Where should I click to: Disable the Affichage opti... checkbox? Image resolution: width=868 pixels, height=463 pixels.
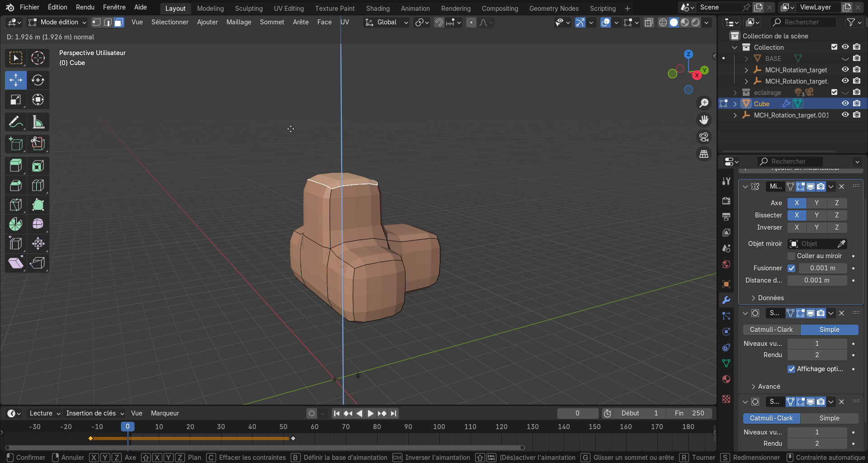[792, 369]
